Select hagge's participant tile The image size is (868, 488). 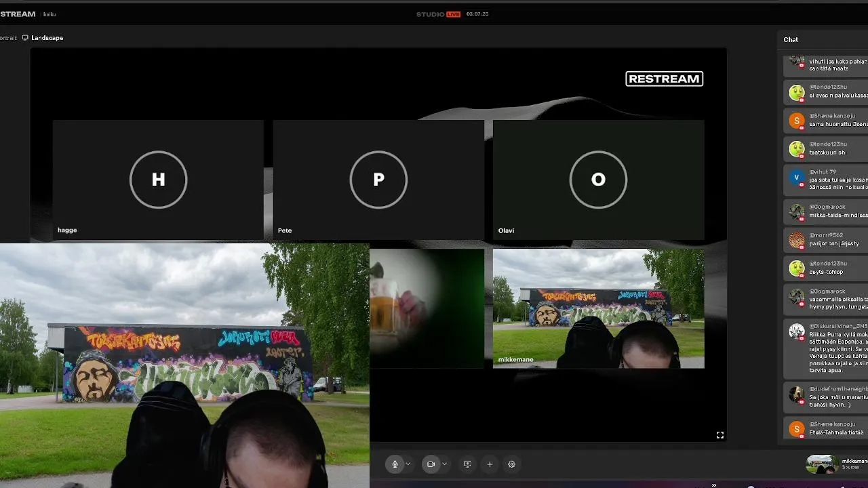158,180
